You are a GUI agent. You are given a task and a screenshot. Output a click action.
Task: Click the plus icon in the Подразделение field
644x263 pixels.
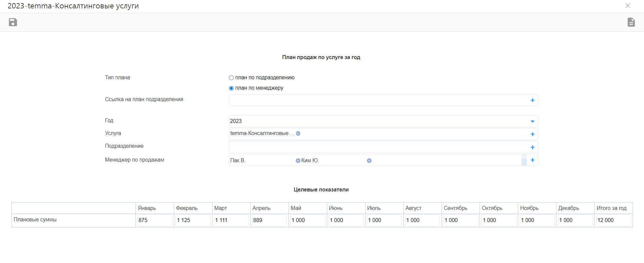pos(532,147)
